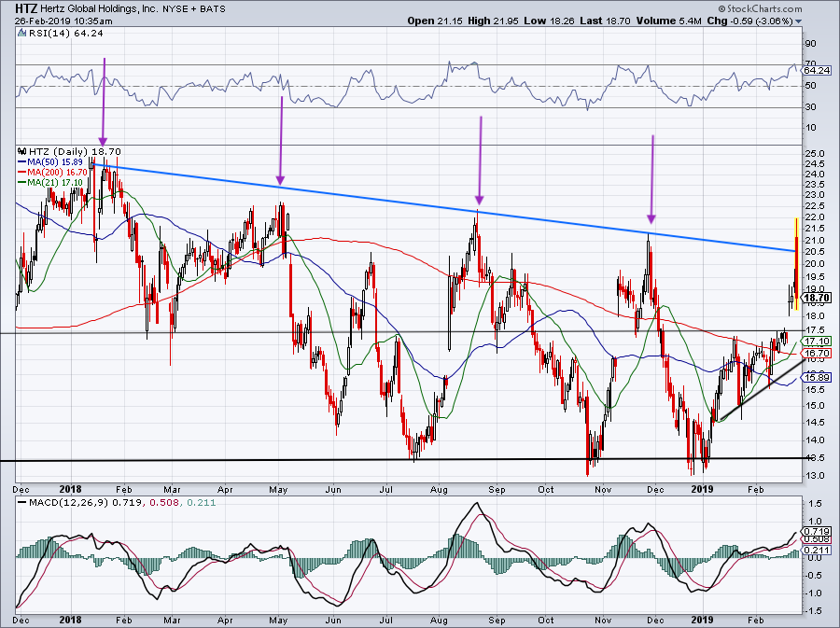
Task: Click the NYSE + BATS exchange label
Action: click(x=194, y=9)
